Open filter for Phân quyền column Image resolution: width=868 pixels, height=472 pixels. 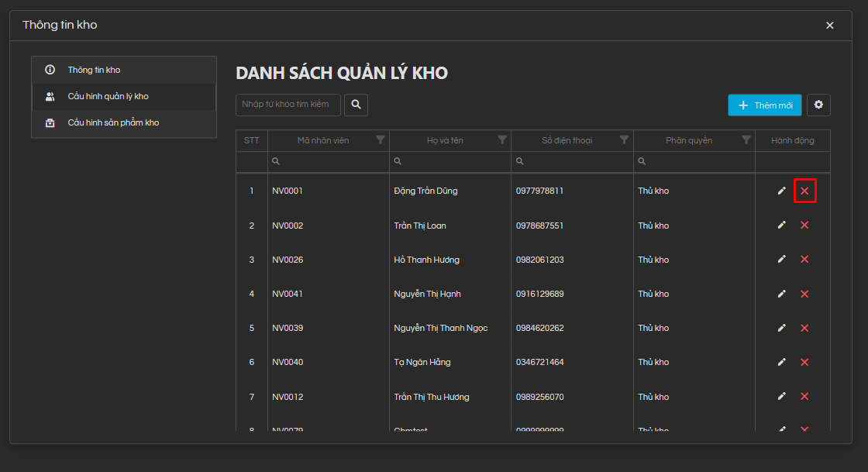point(746,140)
